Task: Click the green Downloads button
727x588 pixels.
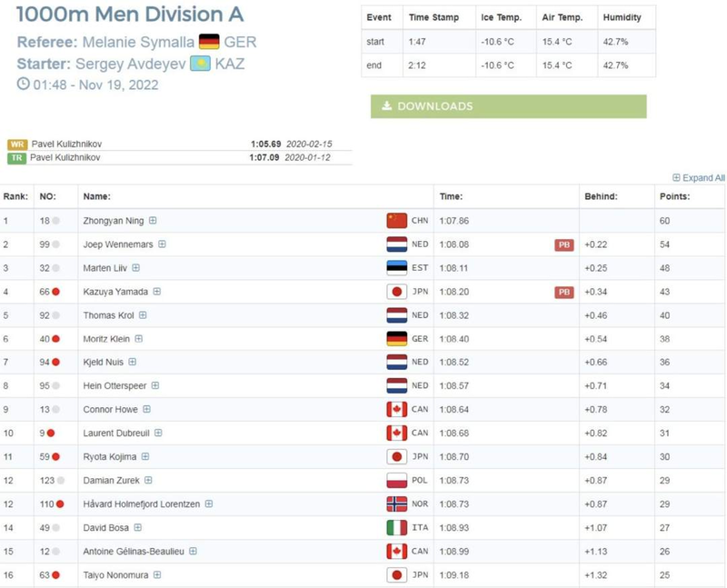Action: (508, 106)
